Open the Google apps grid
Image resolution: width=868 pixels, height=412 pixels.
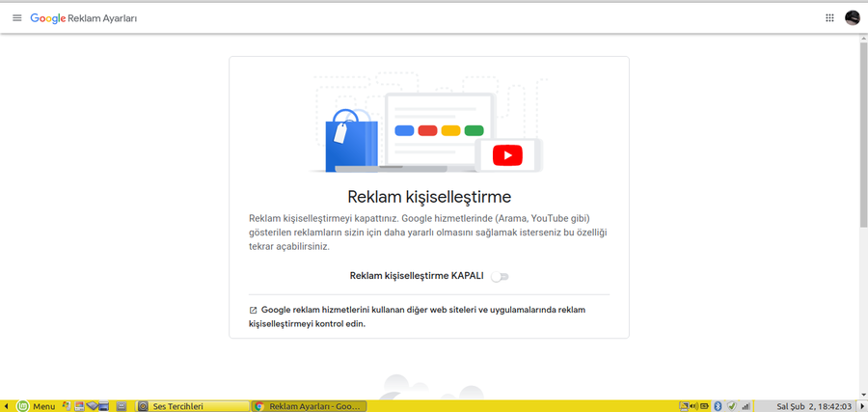pos(829,17)
